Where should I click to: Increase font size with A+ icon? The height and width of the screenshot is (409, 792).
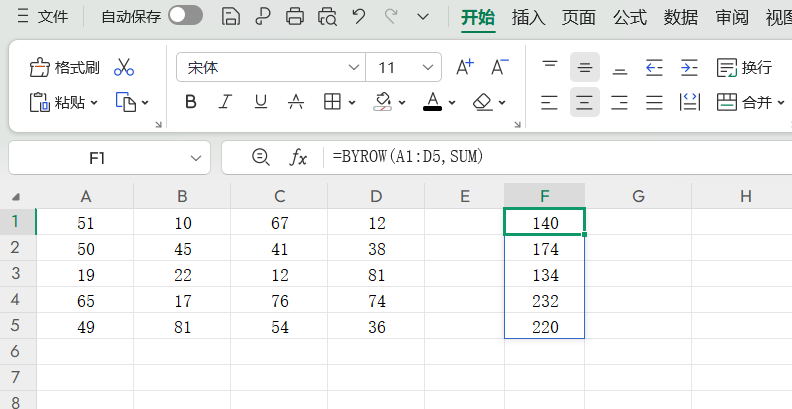(x=464, y=68)
